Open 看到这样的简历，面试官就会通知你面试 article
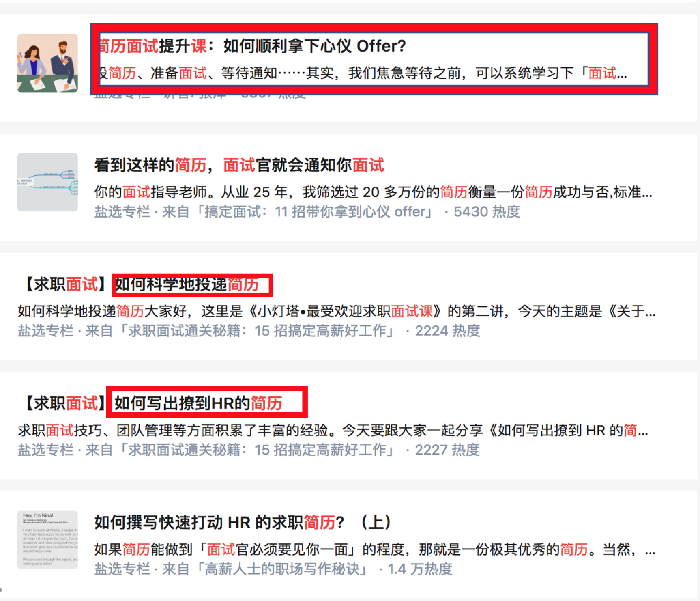The width and height of the screenshot is (700, 601). click(239, 165)
